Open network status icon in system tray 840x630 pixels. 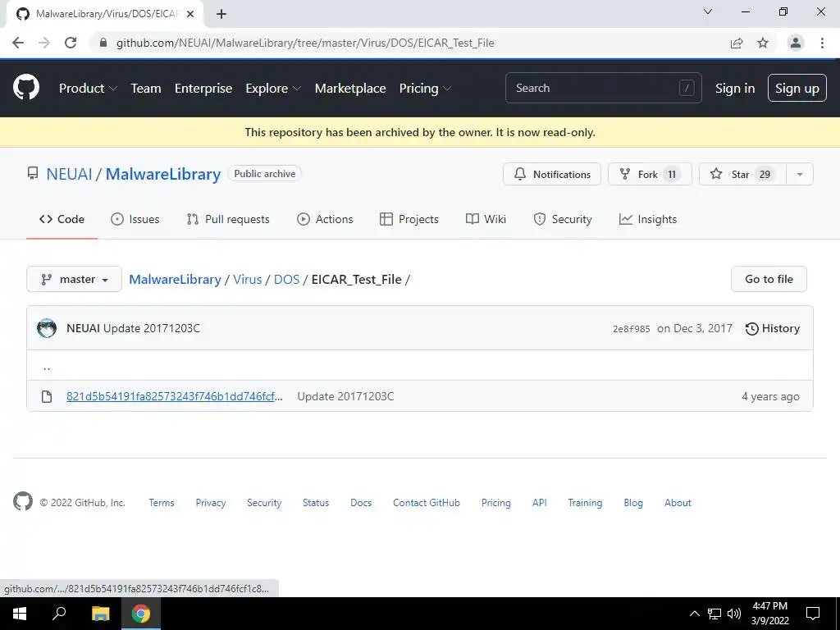pos(714,614)
